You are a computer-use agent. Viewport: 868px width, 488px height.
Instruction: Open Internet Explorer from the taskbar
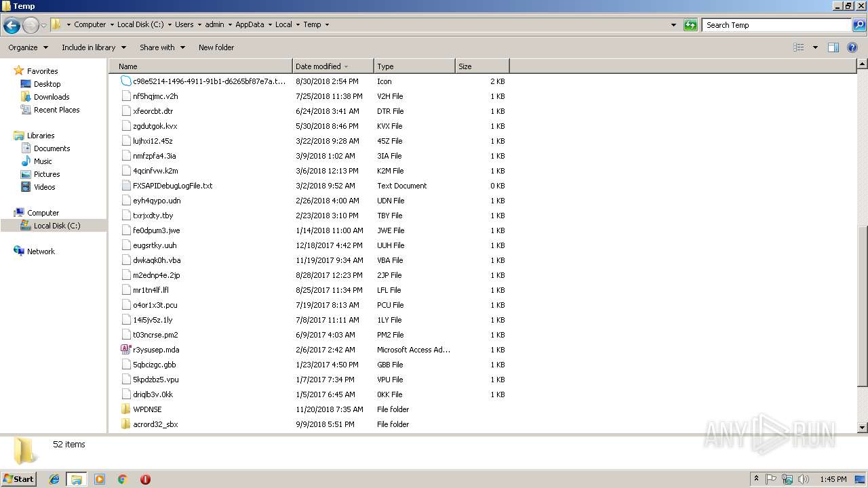tap(54, 479)
